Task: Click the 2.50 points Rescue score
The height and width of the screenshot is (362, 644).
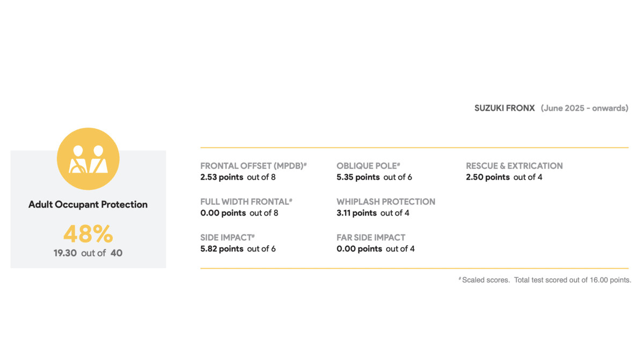Action: pyautogui.click(x=488, y=177)
